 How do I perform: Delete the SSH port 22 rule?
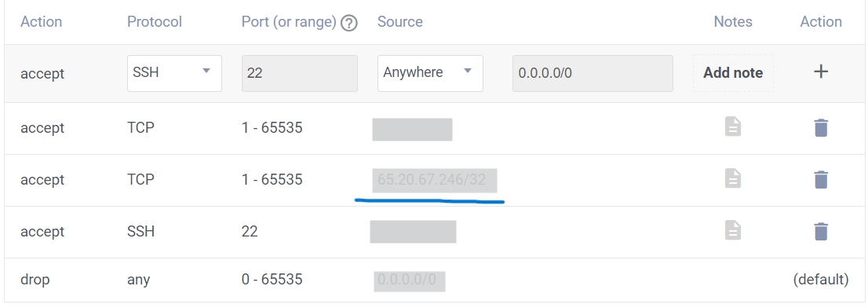tap(821, 231)
